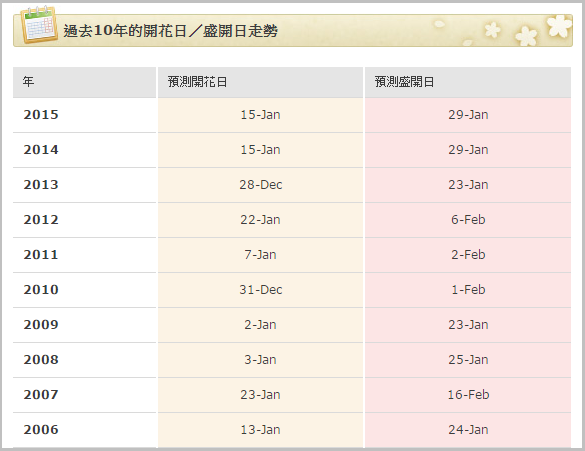The image size is (585, 451).
Task: Select the 預測開花日 column header
Action: click(x=260, y=82)
